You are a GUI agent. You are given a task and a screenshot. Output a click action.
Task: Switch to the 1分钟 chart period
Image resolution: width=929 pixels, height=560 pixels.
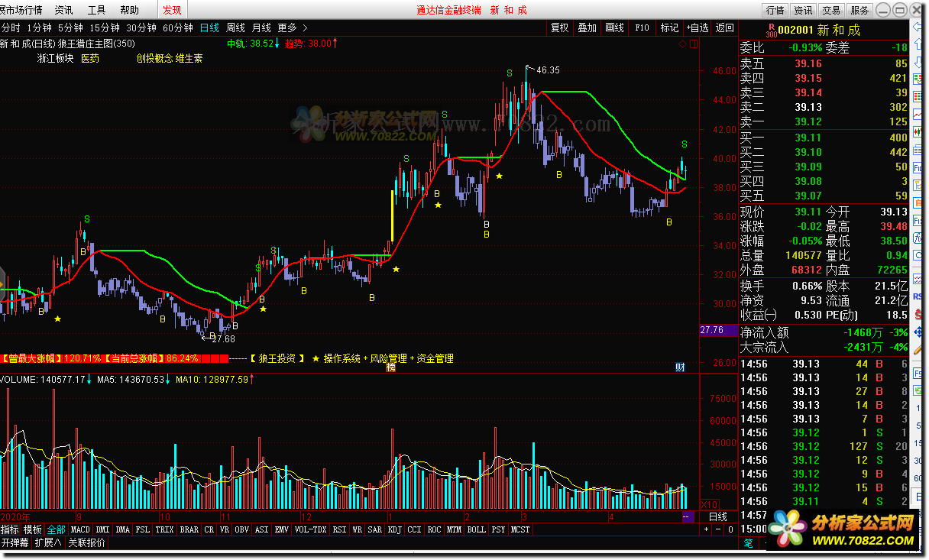pos(39,28)
